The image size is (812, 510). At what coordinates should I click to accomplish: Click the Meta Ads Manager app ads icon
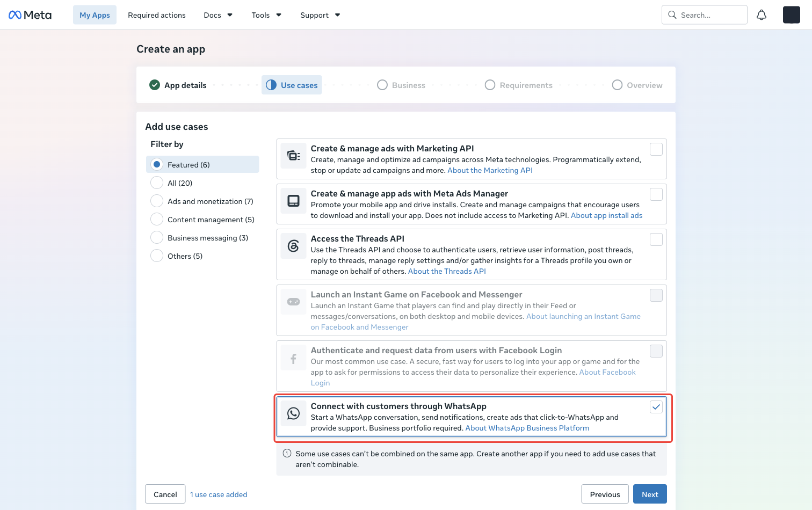point(293,201)
